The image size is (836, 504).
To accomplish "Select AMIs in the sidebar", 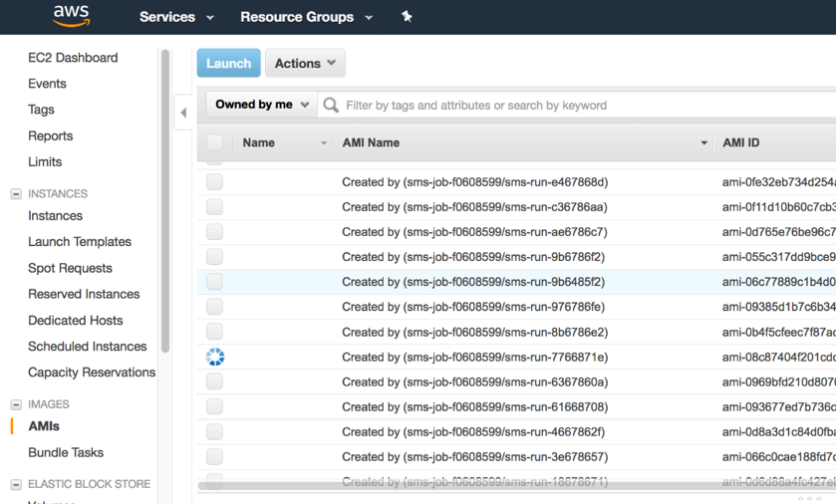I will [x=44, y=426].
